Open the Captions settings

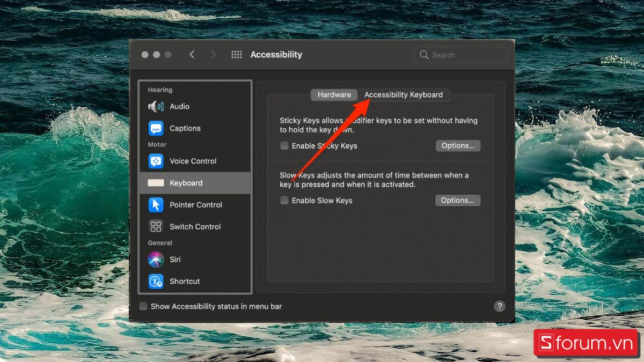(185, 128)
